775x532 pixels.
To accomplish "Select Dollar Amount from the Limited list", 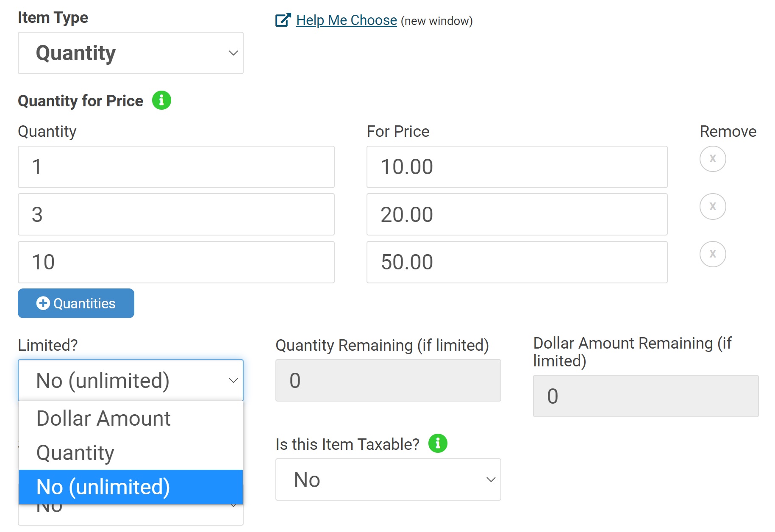I will coord(103,418).
